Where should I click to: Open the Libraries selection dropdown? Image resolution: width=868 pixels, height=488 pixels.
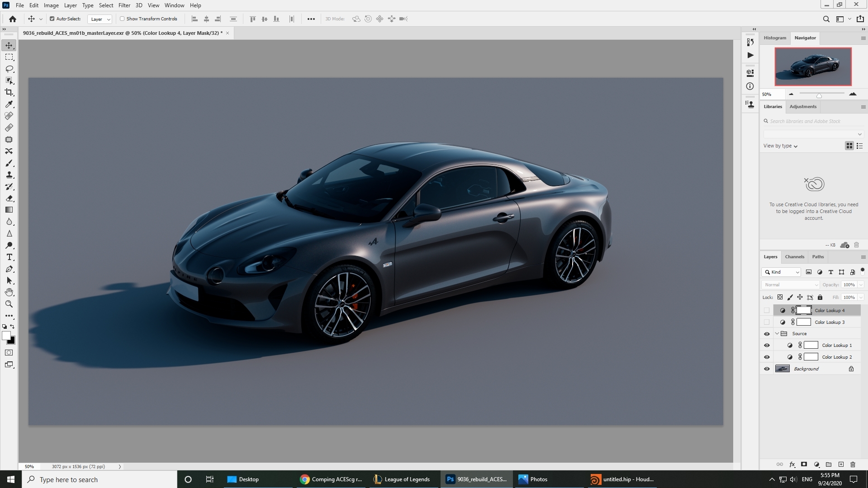(813, 134)
